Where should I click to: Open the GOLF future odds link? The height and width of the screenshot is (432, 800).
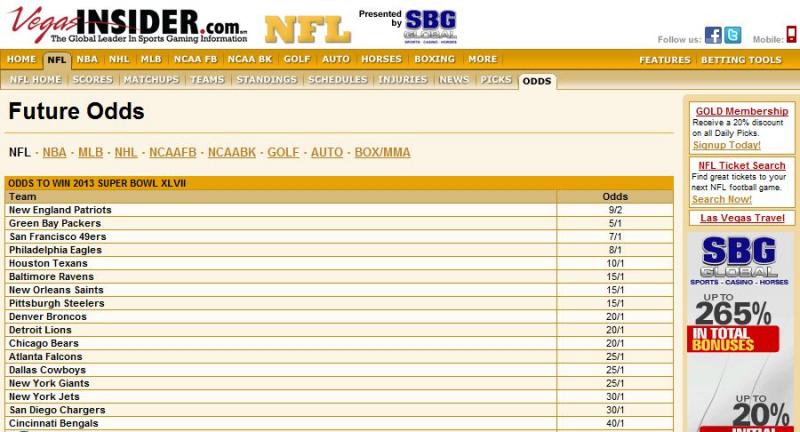point(283,153)
